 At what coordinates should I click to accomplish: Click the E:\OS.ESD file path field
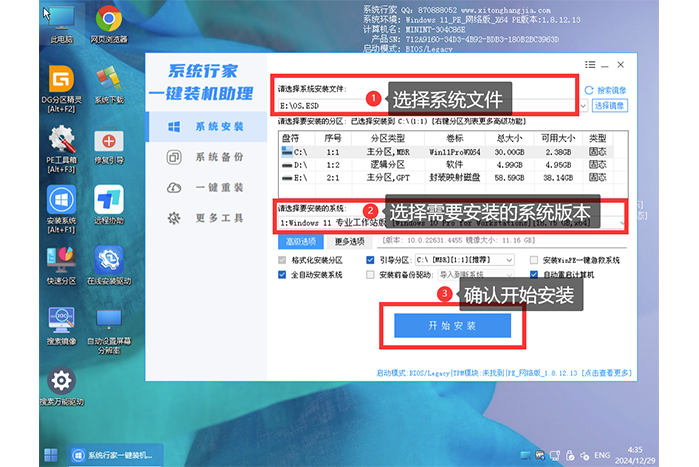(x=428, y=106)
